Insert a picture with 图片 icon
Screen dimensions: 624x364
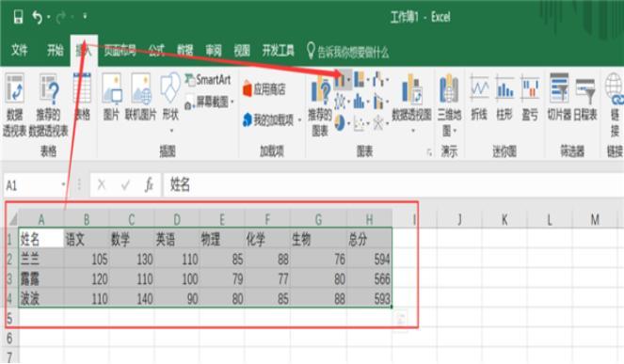point(112,97)
